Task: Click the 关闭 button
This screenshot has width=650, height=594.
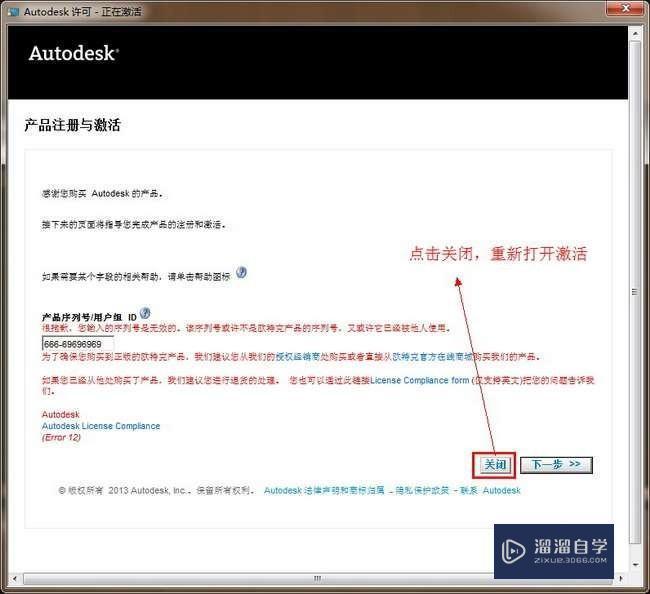Action: 495,465
